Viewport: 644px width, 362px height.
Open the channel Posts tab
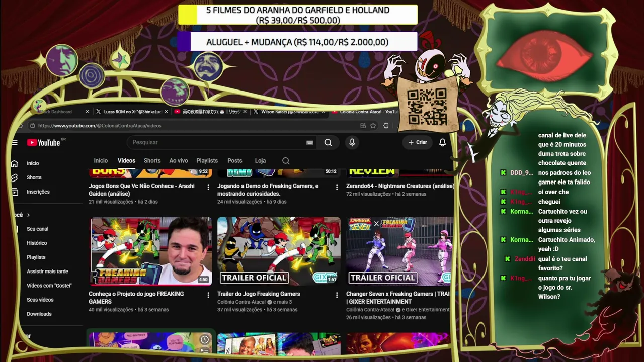235,161
